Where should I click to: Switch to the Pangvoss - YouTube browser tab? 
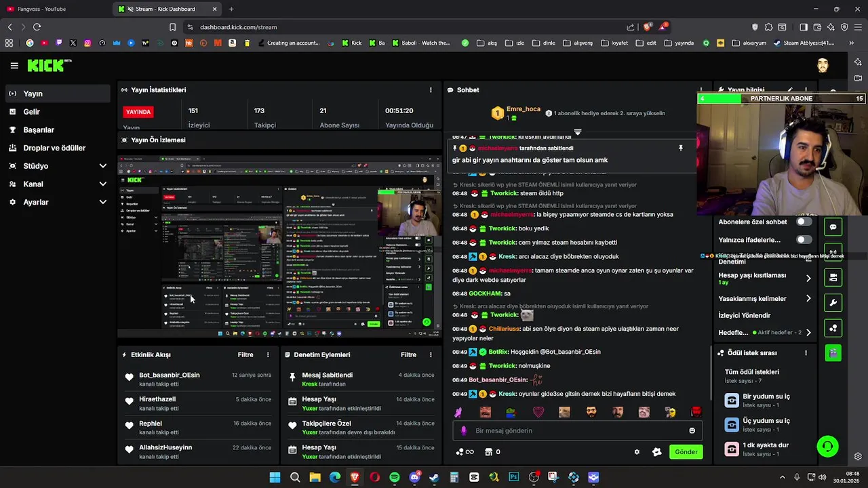[x=54, y=9]
